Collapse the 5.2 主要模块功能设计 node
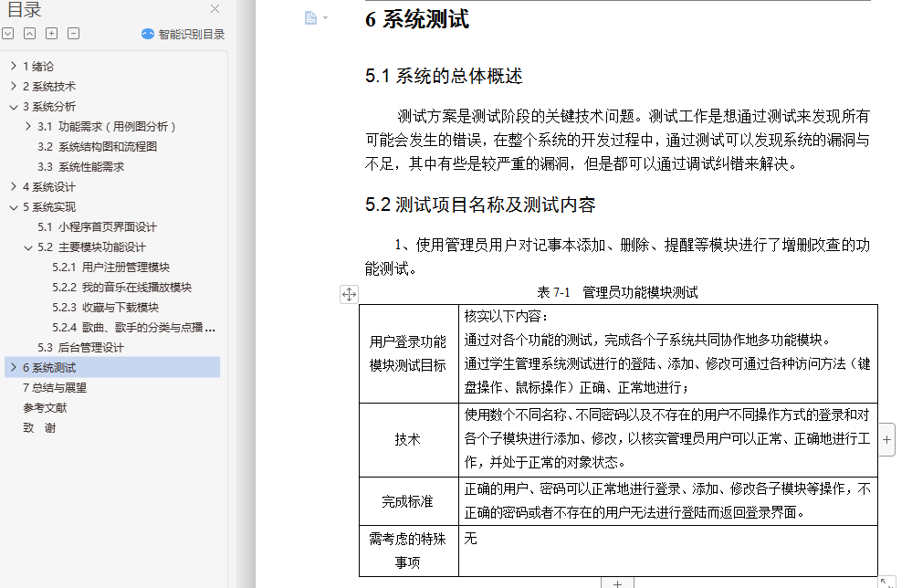 pos(28,247)
